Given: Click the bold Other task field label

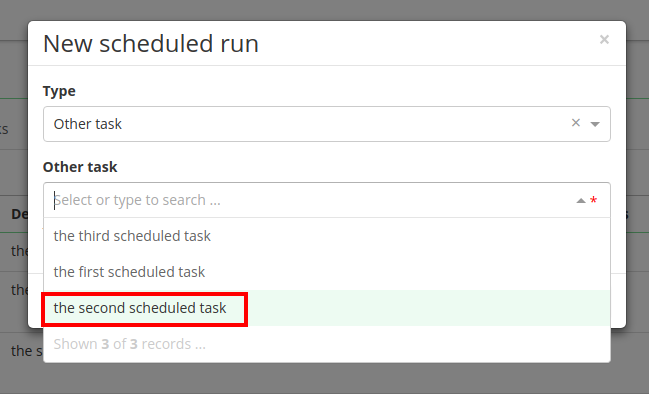Looking at the screenshot, I should click(x=80, y=167).
